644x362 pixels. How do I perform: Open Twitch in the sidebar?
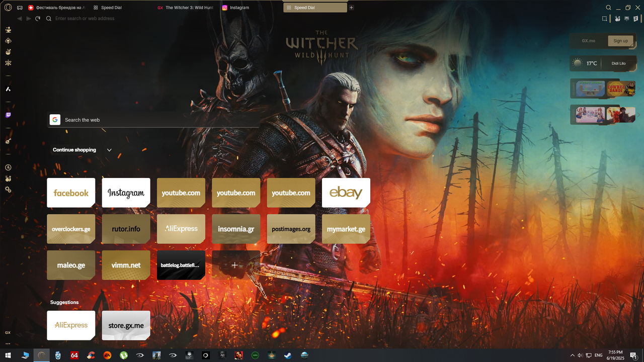[x=8, y=115]
